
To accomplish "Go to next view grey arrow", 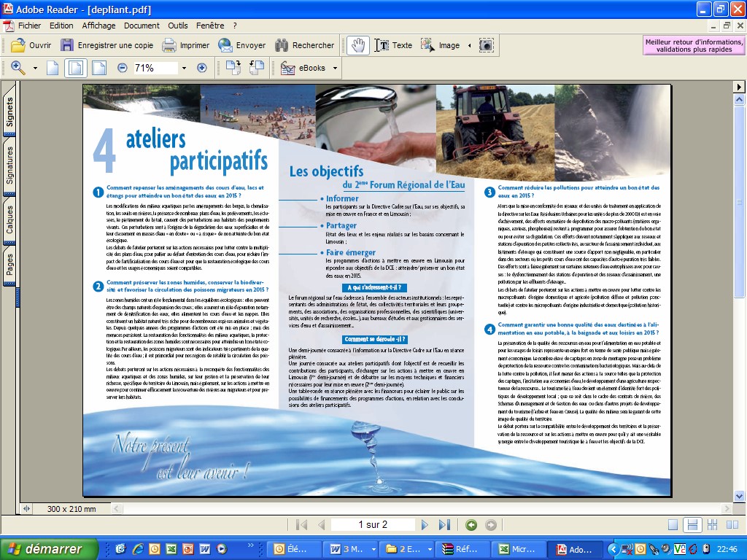I will (491, 525).
